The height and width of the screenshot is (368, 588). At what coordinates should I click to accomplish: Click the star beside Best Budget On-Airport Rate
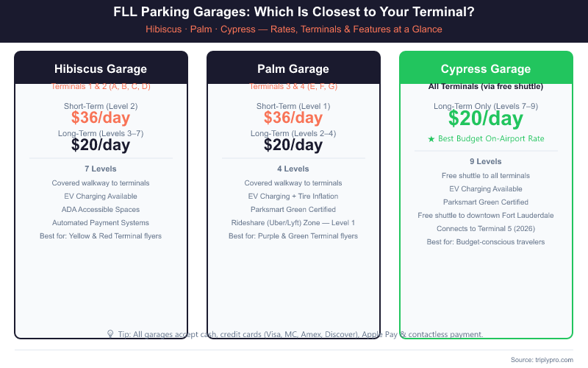pos(431,138)
